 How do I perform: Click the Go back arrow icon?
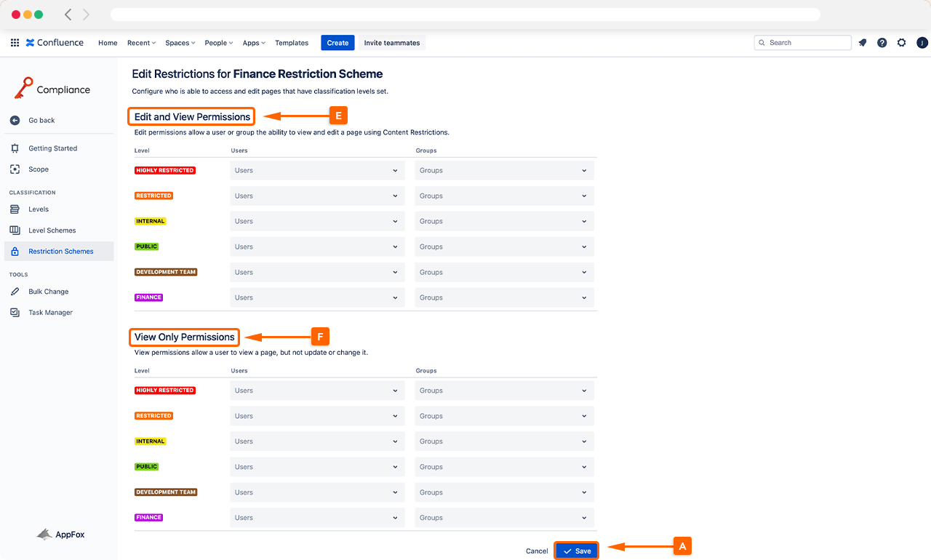click(x=15, y=121)
